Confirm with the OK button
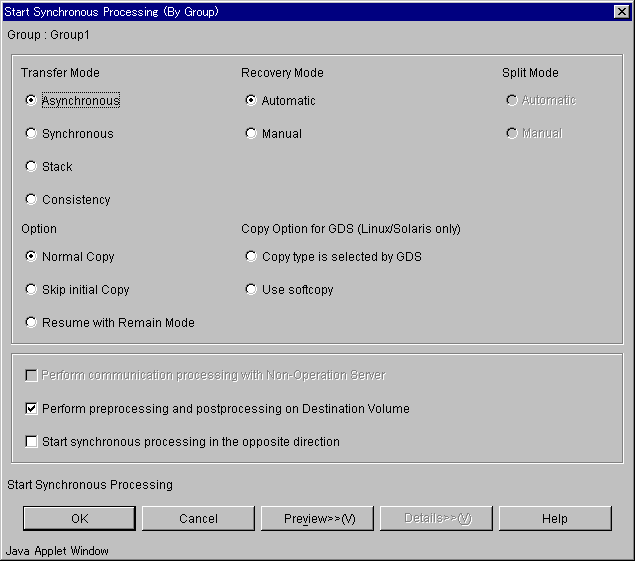635x561 pixels. coord(79,518)
